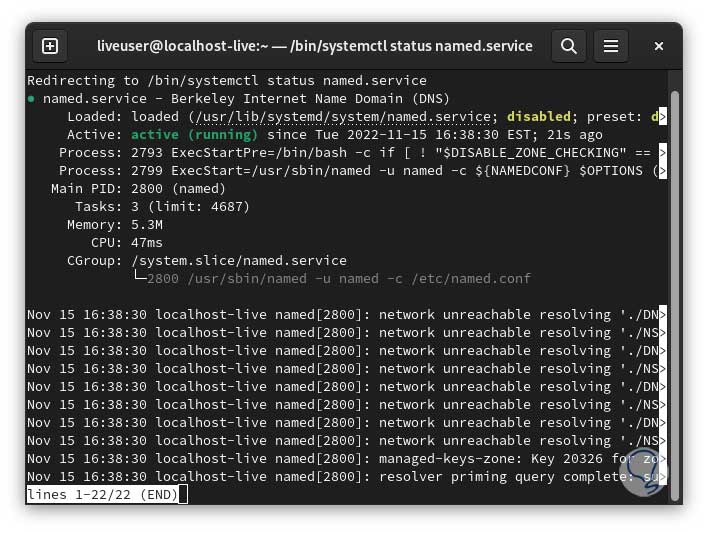The height and width of the screenshot is (533, 708).
Task: Close the terminal window
Action: tap(659, 46)
